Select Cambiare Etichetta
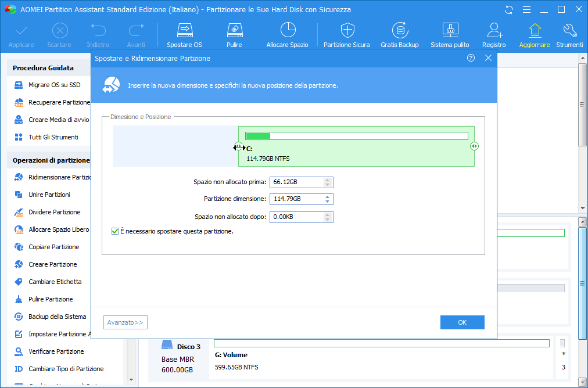This screenshot has height=388, width=588. click(x=49, y=282)
